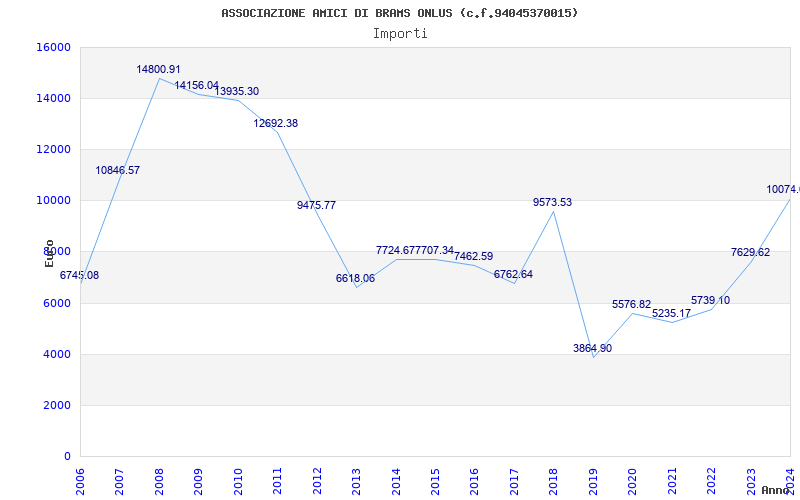Select the 14800.91 data label
Screen dimensions: 800x500
(x=158, y=69)
